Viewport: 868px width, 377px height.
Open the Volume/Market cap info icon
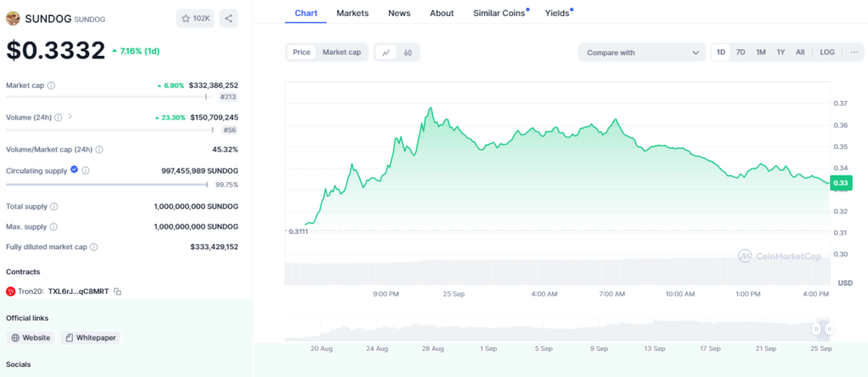point(99,149)
